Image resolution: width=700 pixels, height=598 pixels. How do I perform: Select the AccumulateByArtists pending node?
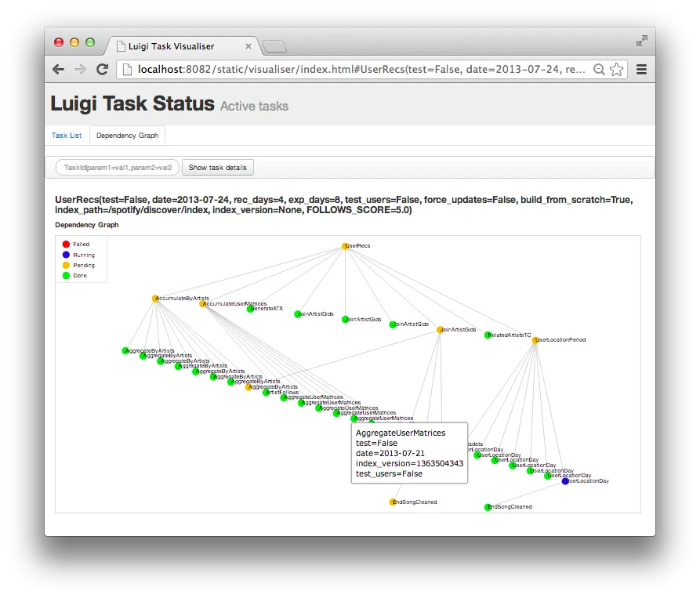click(155, 298)
